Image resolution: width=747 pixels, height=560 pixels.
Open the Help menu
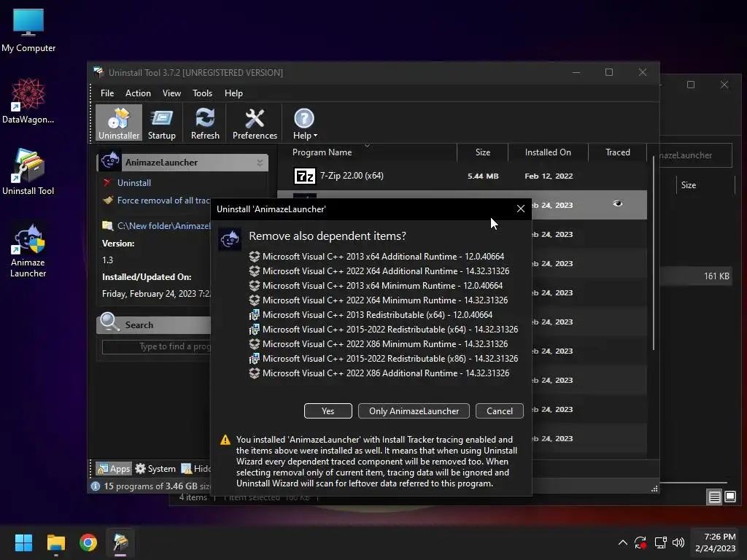pyautogui.click(x=233, y=93)
